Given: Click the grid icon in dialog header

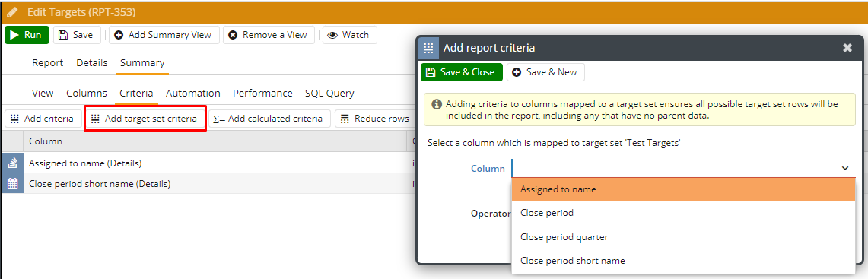Looking at the screenshot, I should click(x=428, y=48).
